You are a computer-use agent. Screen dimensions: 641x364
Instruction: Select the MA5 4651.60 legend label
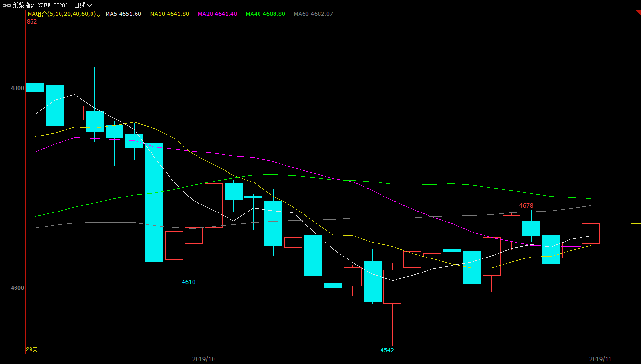(123, 14)
